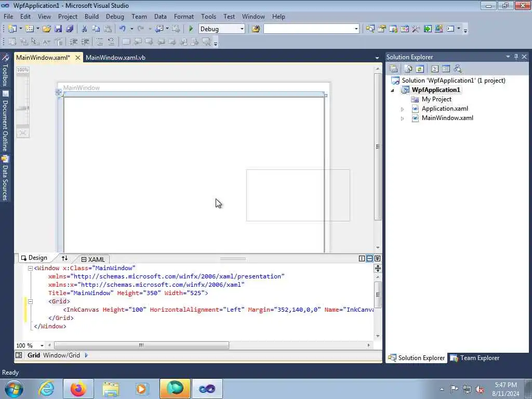532x399 pixels.
Task: Expand the MainWindow.xaml tree node
Action: coord(403,119)
